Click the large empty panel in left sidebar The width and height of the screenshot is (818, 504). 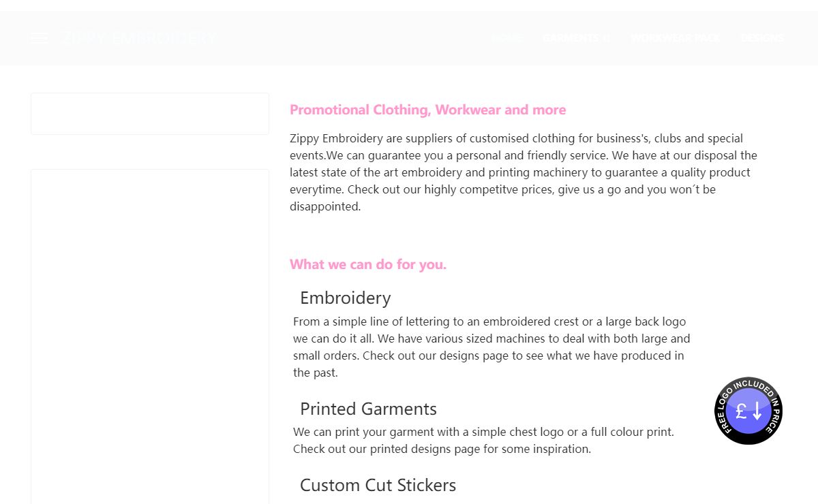[x=150, y=336]
